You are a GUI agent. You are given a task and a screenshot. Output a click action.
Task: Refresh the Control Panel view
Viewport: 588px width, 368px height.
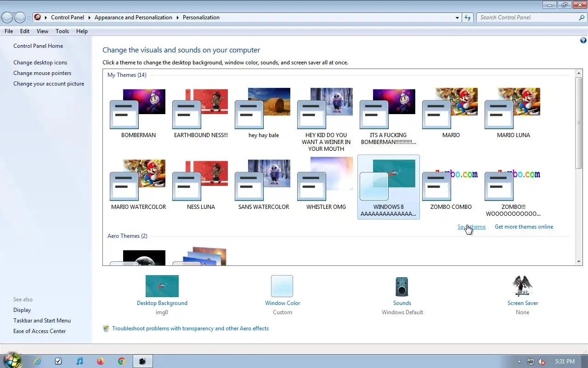pyautogui.click(x=468, y=17)
